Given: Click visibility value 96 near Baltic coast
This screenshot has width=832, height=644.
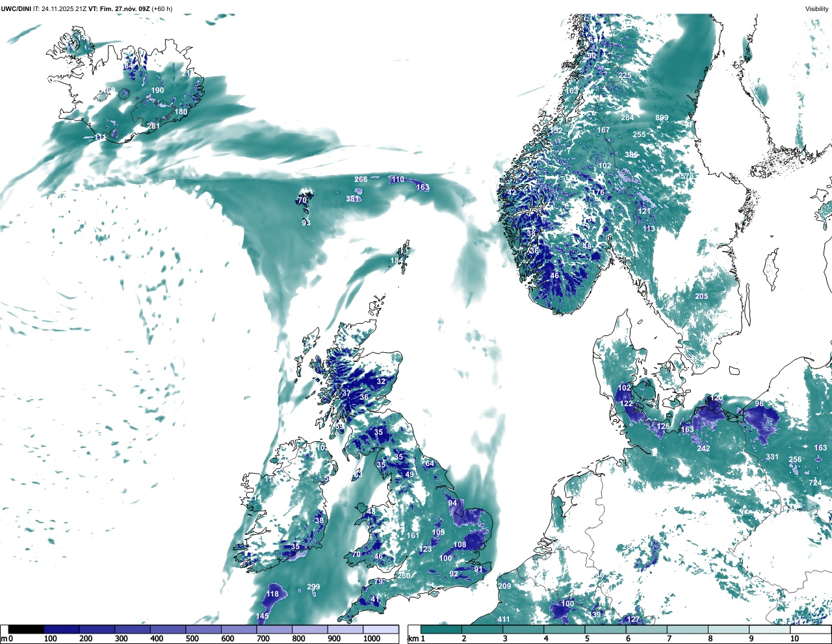Looking at the screenshot, I should [759, 404].
